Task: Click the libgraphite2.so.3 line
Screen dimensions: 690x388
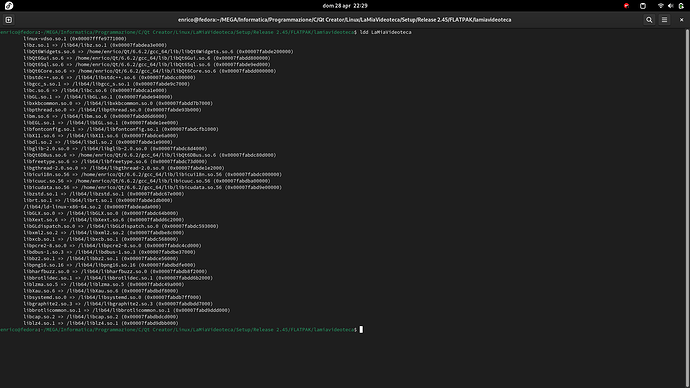Action: [x=118, y=304]
